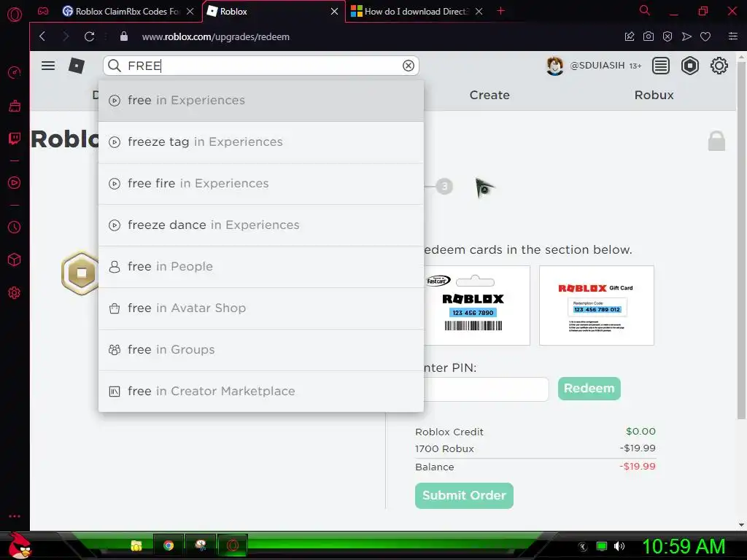Click the search magnifier icon
747x560 pixels.
tap(115, 66)
